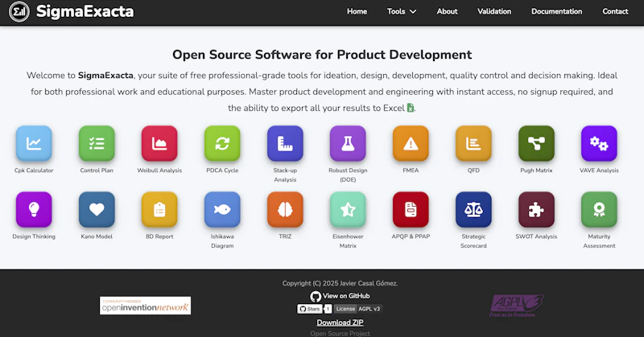Click the Ishikawa Diagram label text
The width and height of the screenshot is (644, 337).
click(222, 241)
